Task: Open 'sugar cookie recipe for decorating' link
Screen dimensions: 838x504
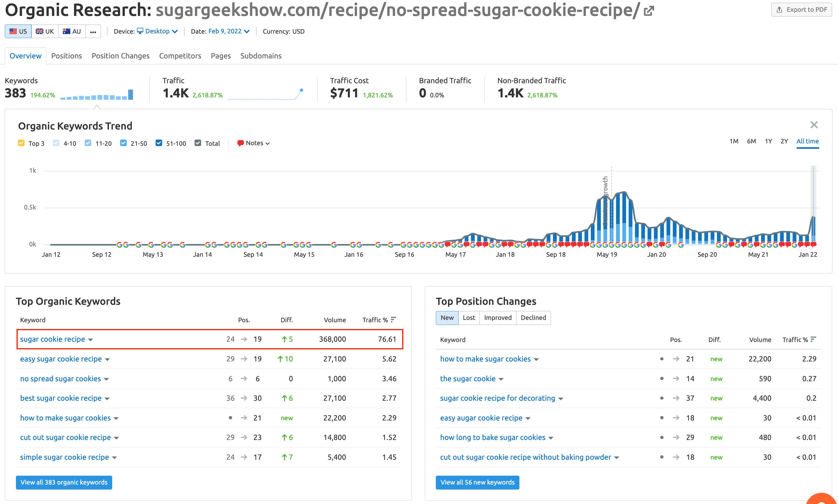Action: (x=498, y=398)
